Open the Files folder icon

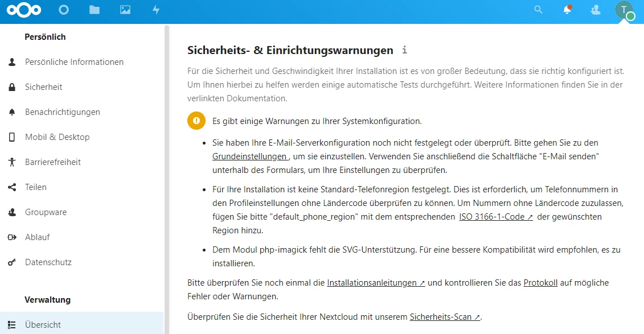click(95, 10)
